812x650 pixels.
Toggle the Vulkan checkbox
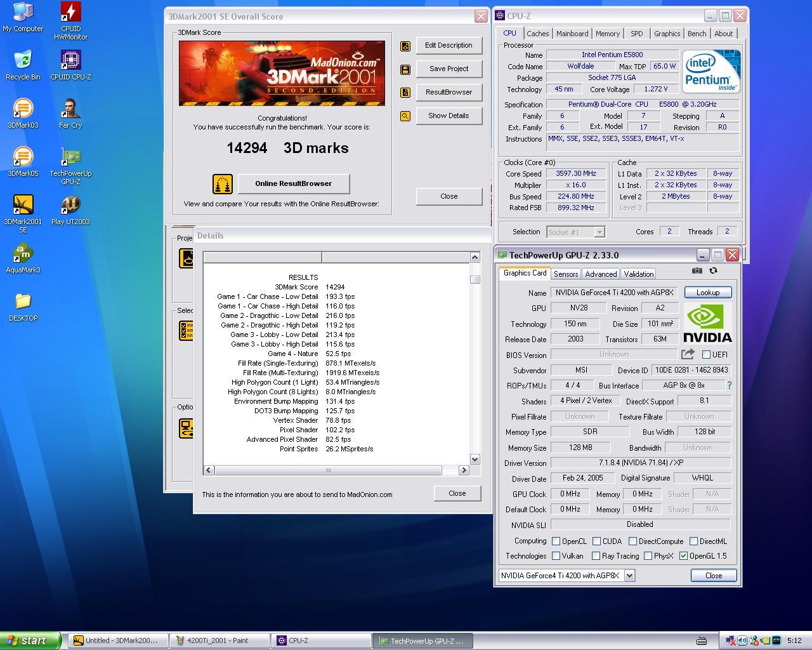556,556
